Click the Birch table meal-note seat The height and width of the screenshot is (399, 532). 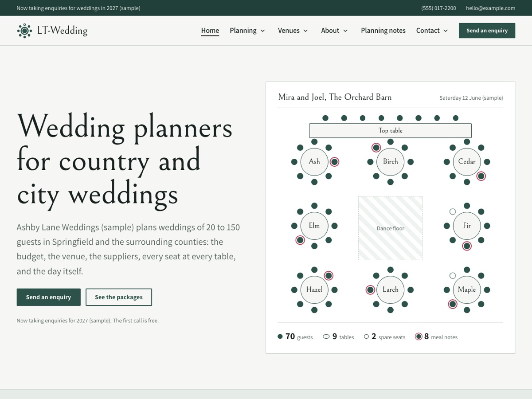(376, 148)
